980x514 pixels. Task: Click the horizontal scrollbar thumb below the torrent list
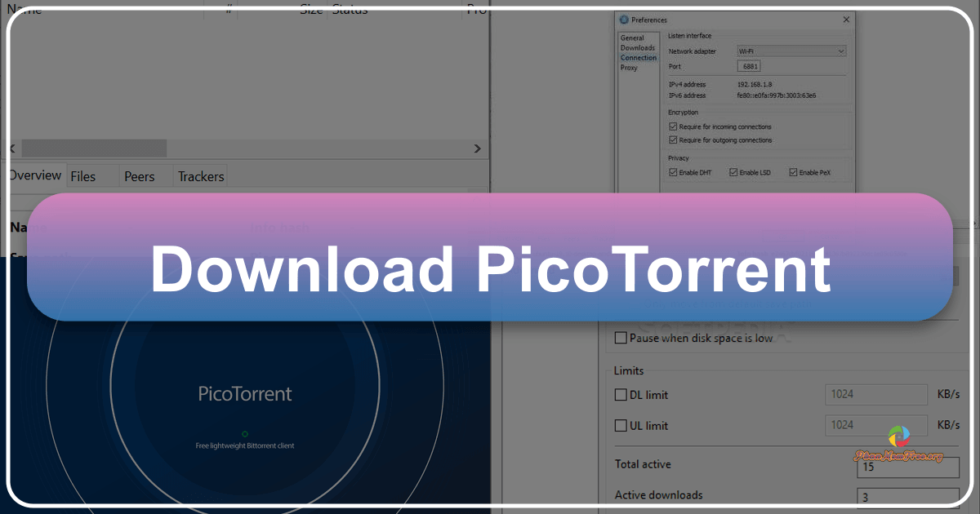point(94,148)
